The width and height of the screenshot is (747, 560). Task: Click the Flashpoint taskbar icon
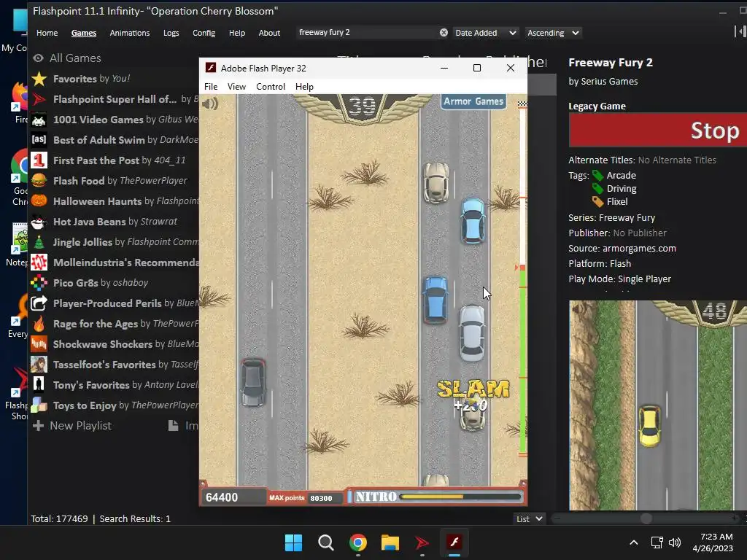tap(422, 542)
